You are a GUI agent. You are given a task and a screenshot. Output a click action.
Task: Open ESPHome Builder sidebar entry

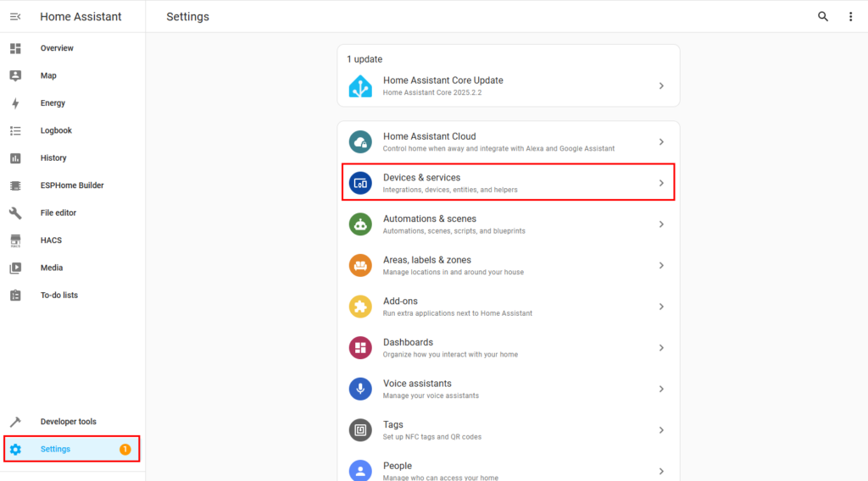click(73, 185)
